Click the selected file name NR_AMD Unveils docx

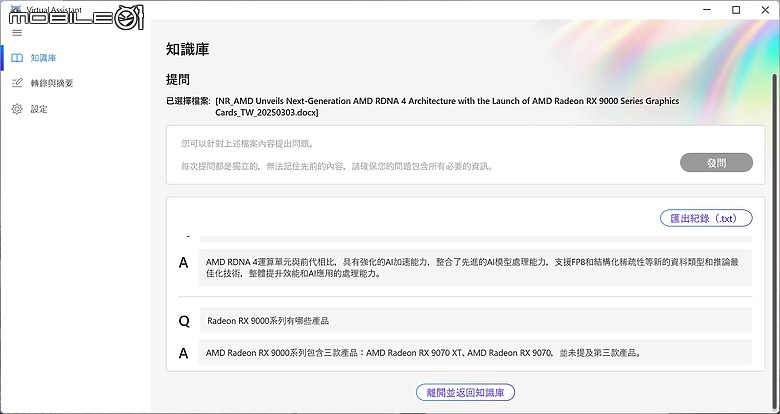(x=447, y=106)
